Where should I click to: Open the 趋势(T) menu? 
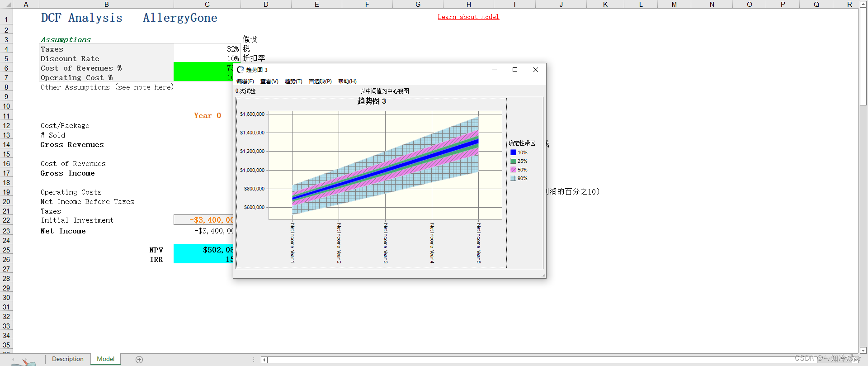coord(293,81)
